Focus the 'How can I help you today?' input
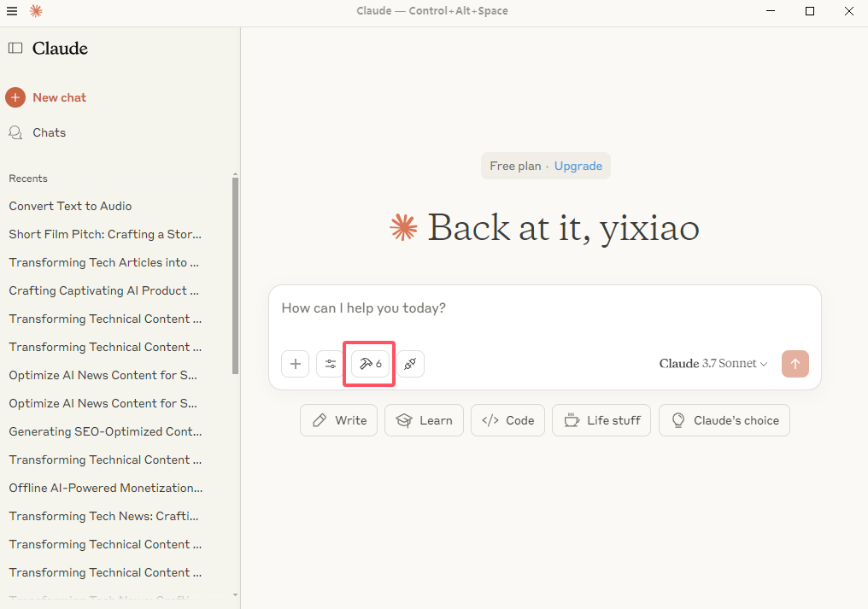The image size is (868, 609). (x=543, y=308)
